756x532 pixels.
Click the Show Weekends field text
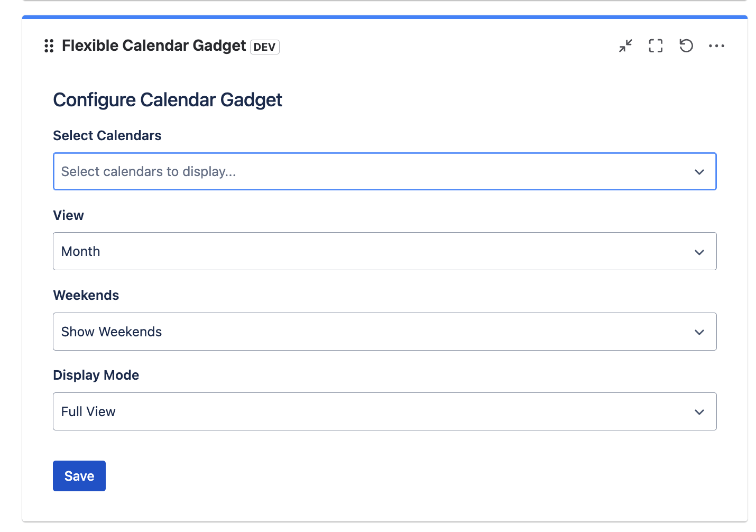pos(111,332)
